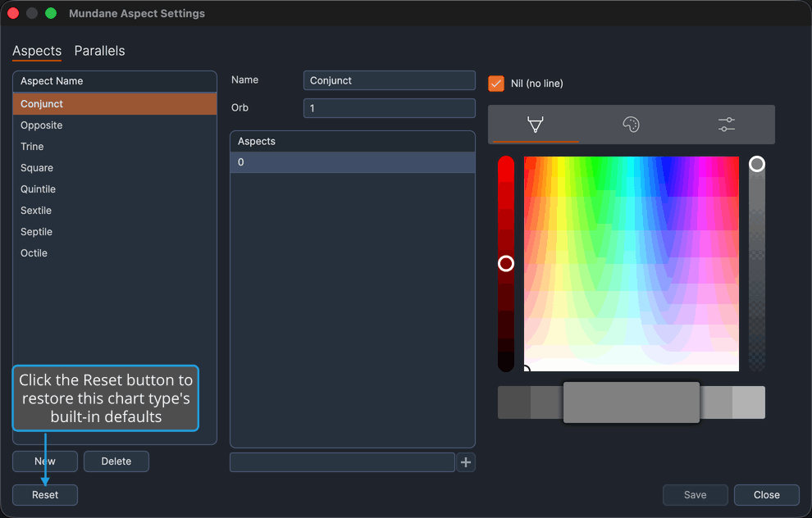Image resolution: width=812 pixels, height=518 pixels.
Task: Select Trine in the aspect list
Action: click(x=115, y=147)
